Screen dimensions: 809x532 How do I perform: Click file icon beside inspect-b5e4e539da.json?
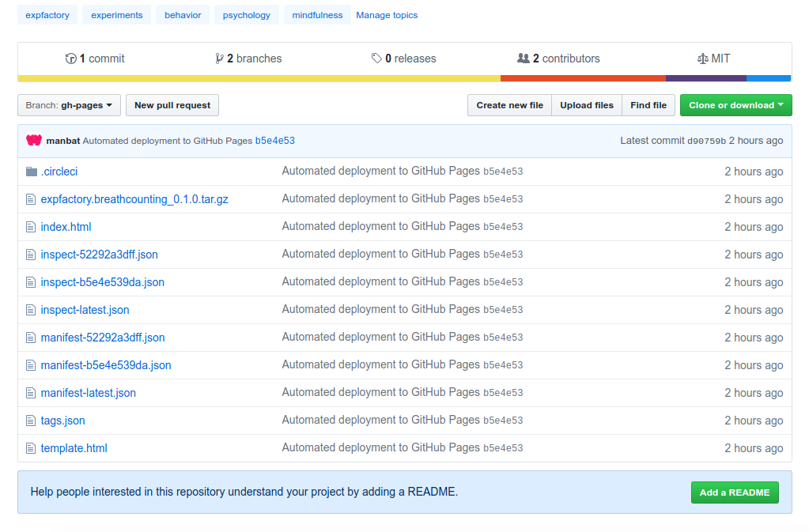31,282
